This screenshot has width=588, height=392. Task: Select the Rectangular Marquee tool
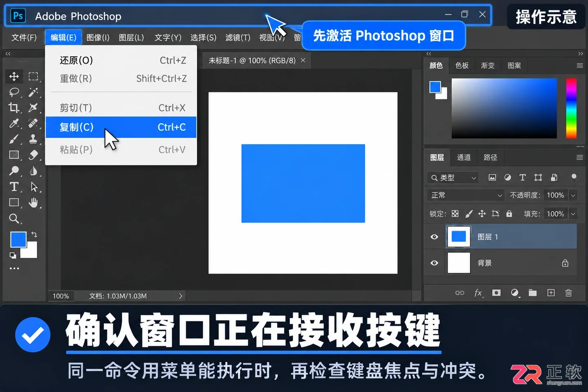[x=33, y=76]
